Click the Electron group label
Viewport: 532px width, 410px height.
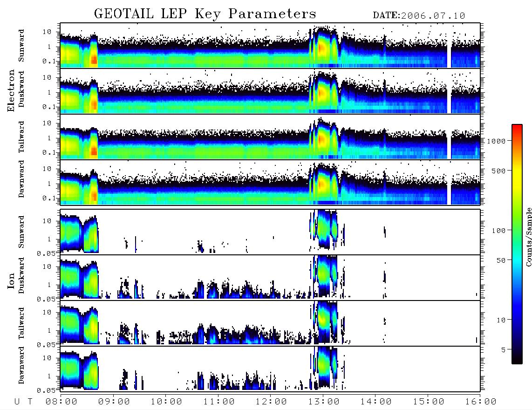coord(11,90)
